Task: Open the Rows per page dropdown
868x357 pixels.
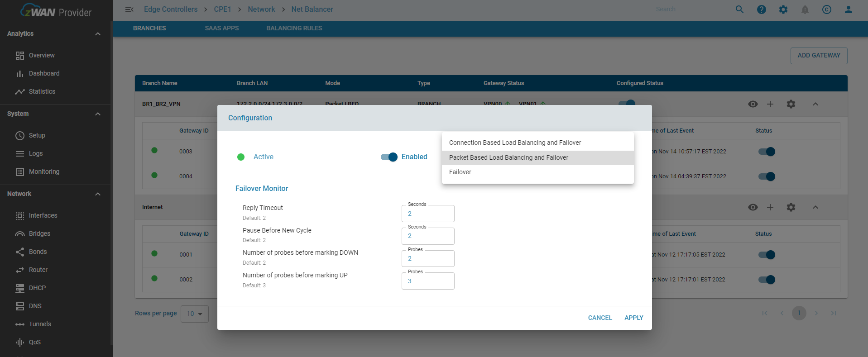Action: coord(195,314)
